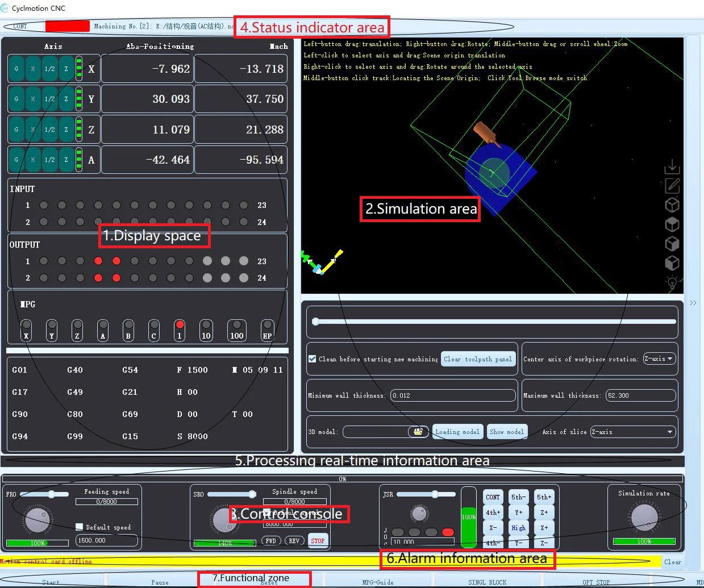Toggle the light bulb icon in simulation sidebar

pyautogui.click(x=672, y=283)
